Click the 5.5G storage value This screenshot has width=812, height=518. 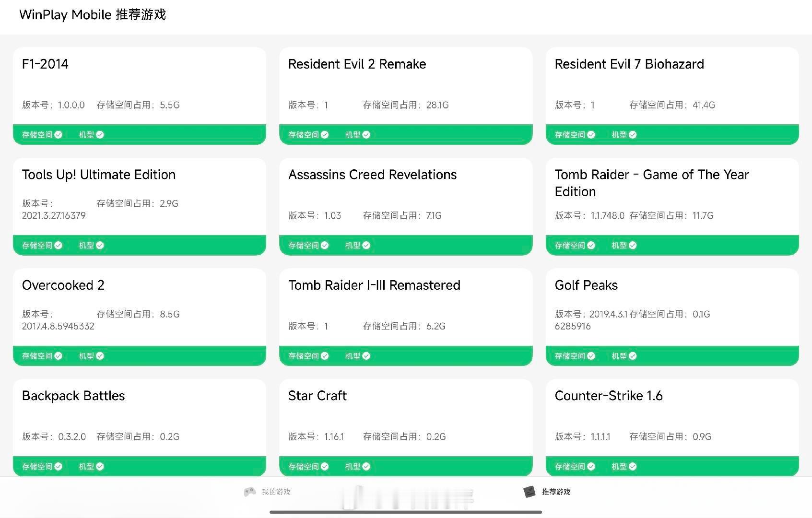(170, 105)
